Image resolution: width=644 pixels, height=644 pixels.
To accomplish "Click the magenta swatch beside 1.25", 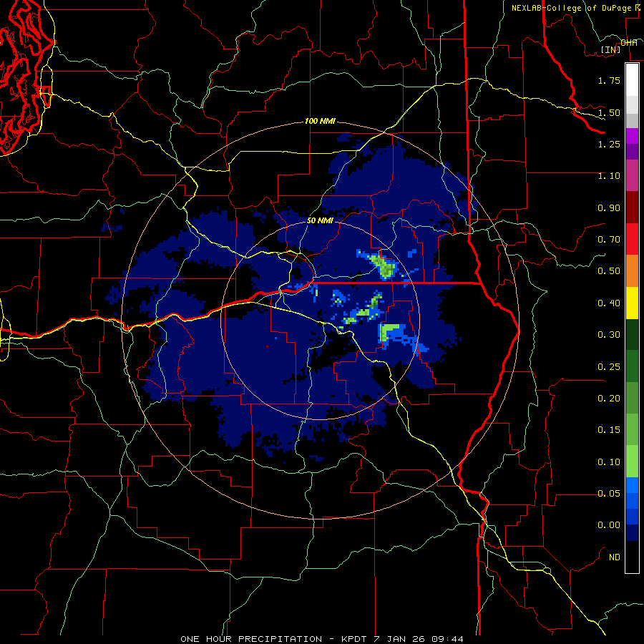I will click(x=632, y=136).
